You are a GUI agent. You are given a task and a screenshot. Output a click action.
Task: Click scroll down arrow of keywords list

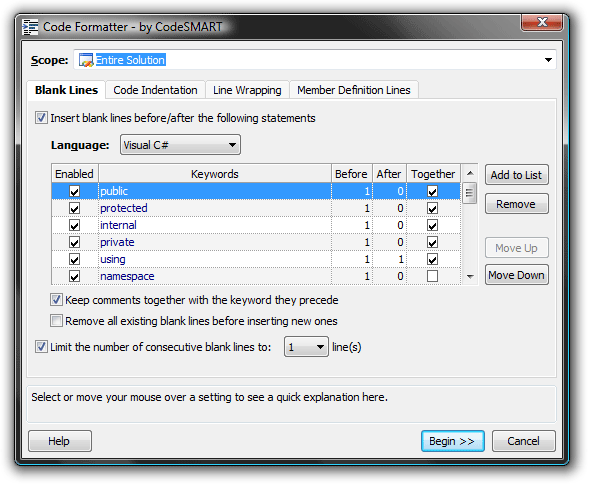(470, 277)
